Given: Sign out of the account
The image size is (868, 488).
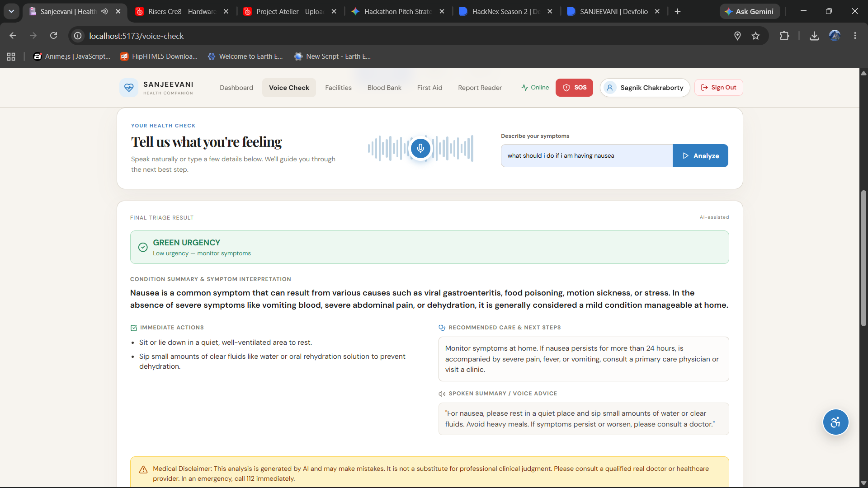Looking at the screenshot, I should pos(718,88).
